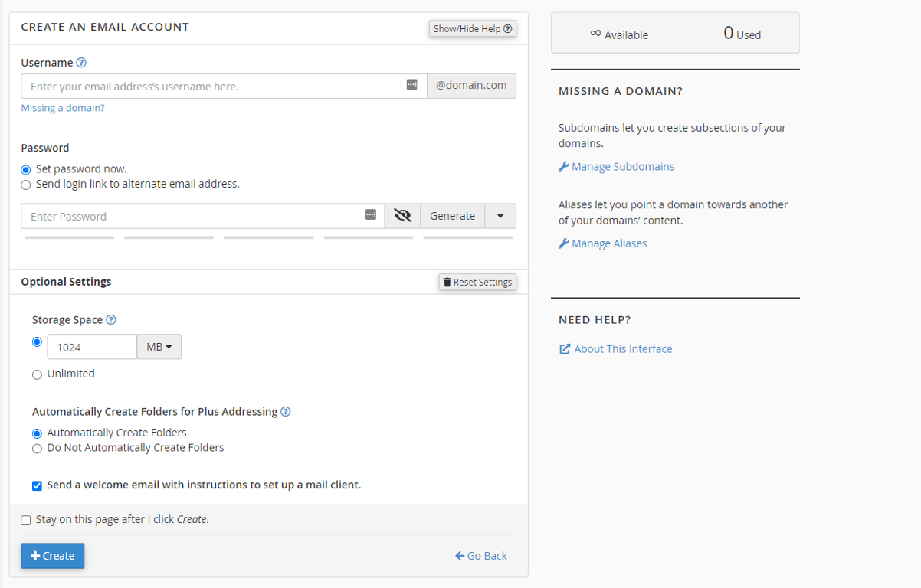Open the Missing a domain? link

tap(63, 107)
